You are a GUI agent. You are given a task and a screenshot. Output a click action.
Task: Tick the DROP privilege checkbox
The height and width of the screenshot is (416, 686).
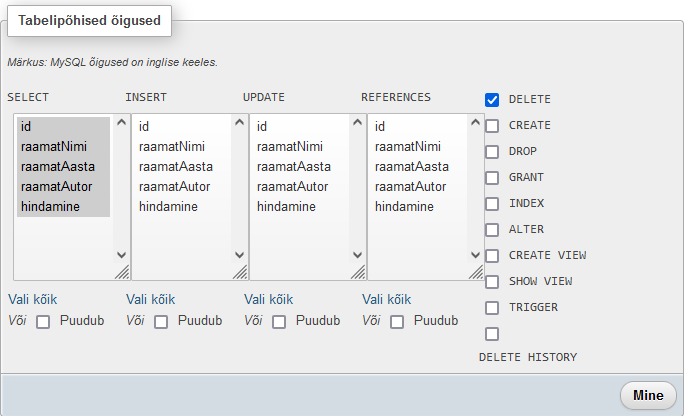[x=493, y=152]
